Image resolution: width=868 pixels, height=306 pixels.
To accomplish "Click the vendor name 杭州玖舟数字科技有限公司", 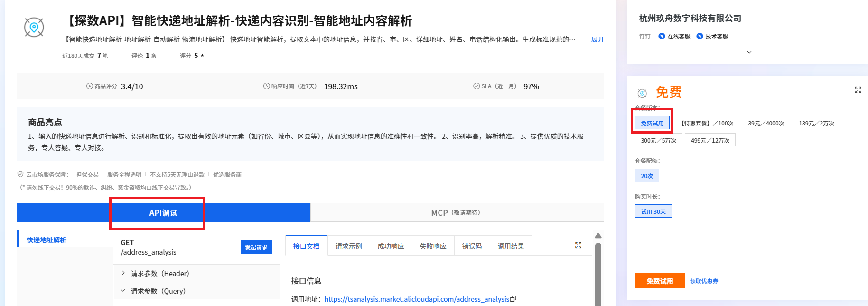I will 690,18.
